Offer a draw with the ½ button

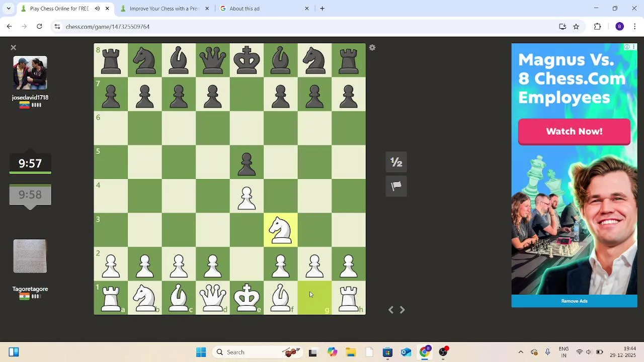coord(396,162)
